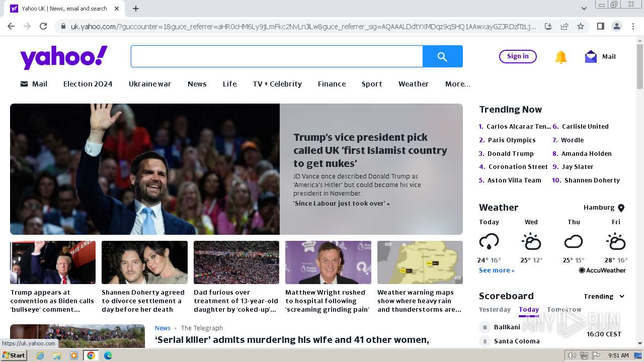Open trending topic Donald Trump
Image resolution: width=644 pixels, height=362 pixels.
click(x=510, y=153)
